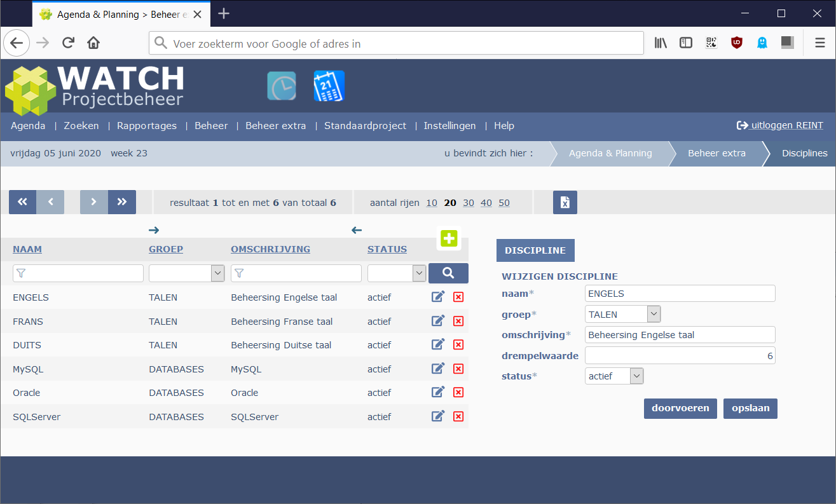
Task: Open STATUS filter dropdown
Action: tap(396, 273)
